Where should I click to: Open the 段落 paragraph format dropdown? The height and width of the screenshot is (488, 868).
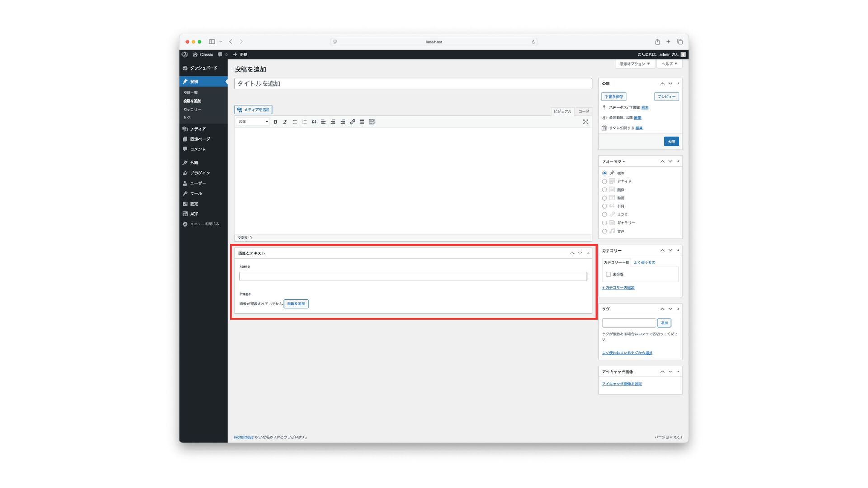pyautogui.click(x=253, y=122)
